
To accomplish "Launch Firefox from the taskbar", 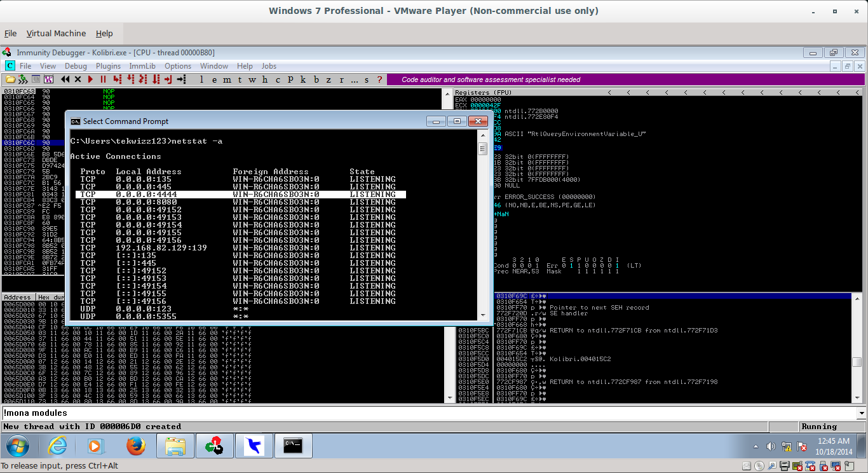I will click(135, 446).
